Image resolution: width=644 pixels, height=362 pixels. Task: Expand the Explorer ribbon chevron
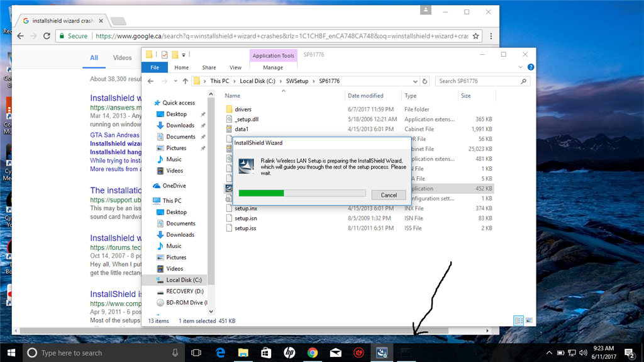coord(520,67)
